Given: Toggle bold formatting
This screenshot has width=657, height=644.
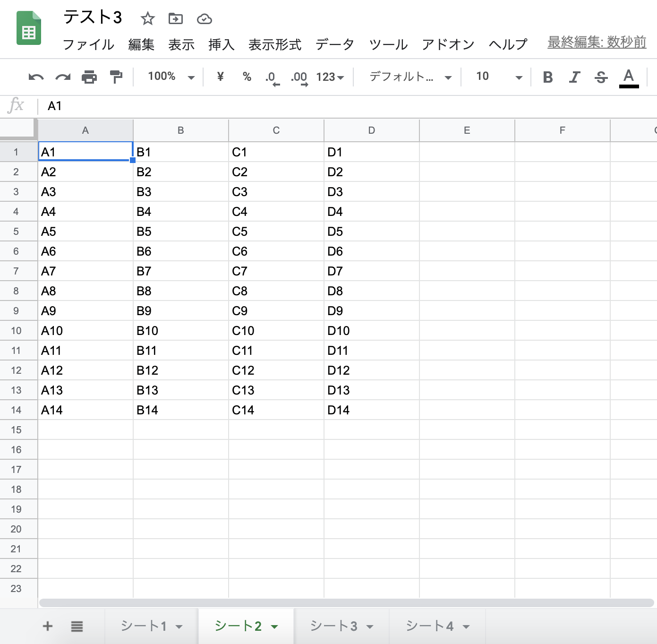Looking at the screenshot, I should click(x=548, y=77).
